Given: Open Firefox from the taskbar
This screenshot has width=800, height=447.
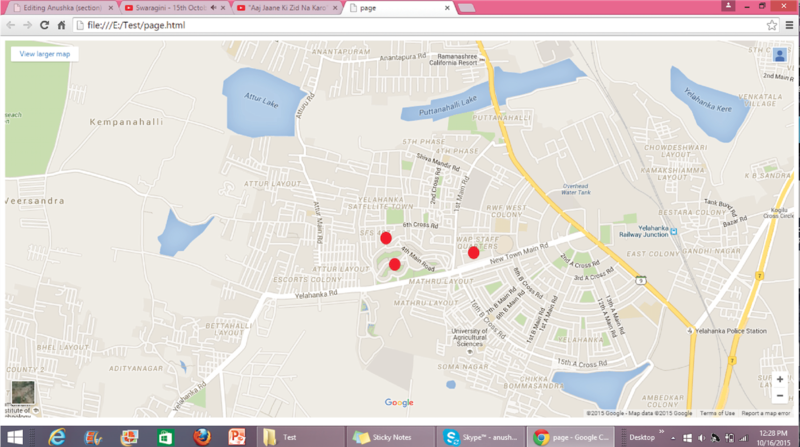Looking at the screenshot, I should tap(201, 436).
